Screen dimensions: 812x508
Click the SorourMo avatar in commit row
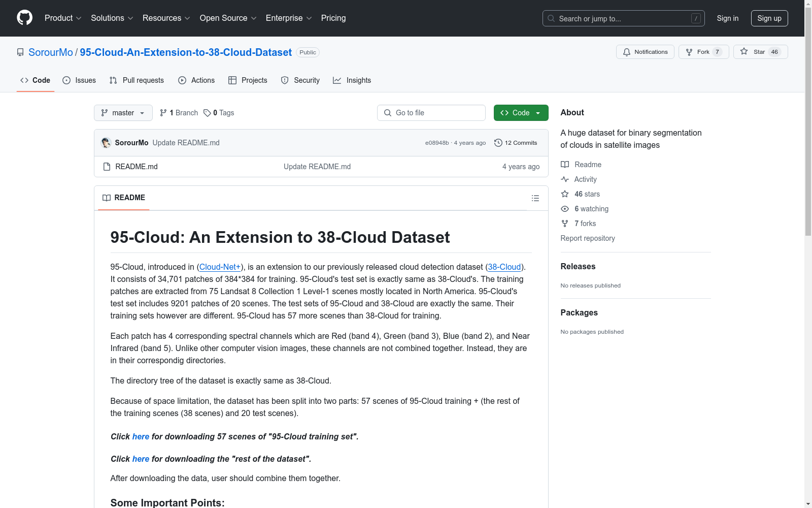106,143
